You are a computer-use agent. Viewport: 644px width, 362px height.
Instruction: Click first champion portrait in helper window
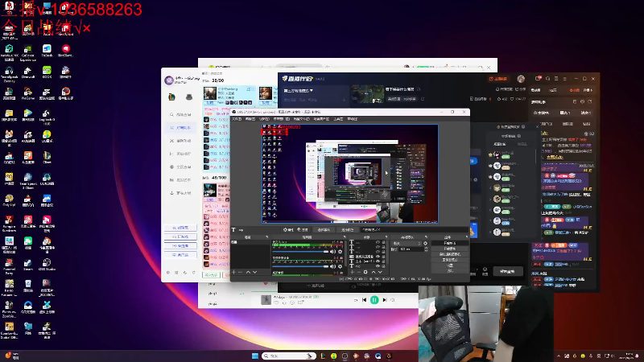(210, 93)
